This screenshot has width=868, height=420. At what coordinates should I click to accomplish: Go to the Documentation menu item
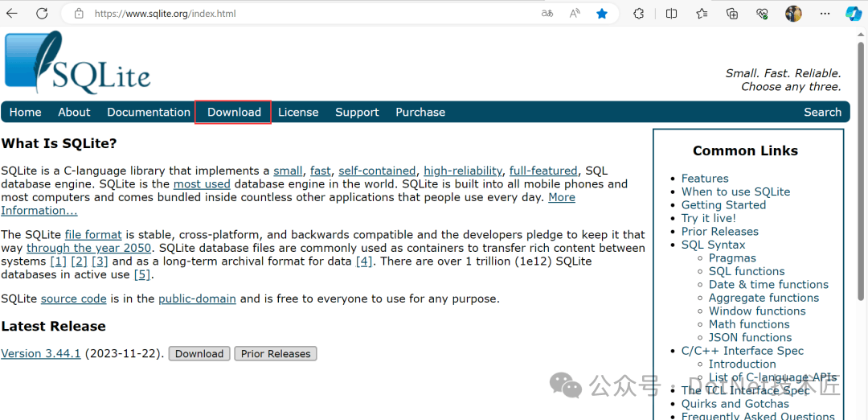pos(149,113)
